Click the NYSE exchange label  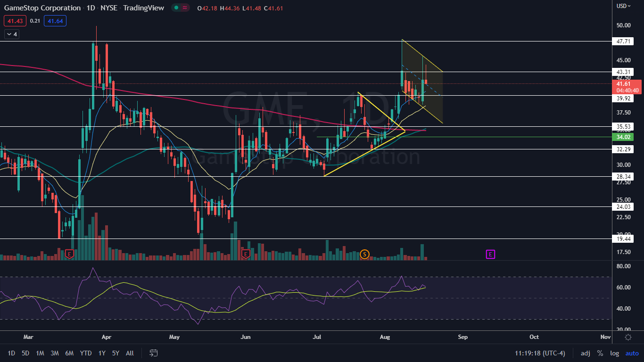click(108, 8)
